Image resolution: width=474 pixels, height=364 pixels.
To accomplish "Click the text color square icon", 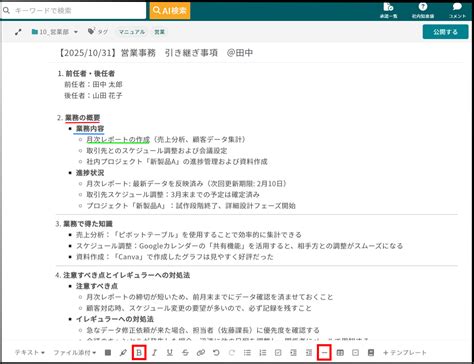I will pyautogui.click(x=108, y=352).
